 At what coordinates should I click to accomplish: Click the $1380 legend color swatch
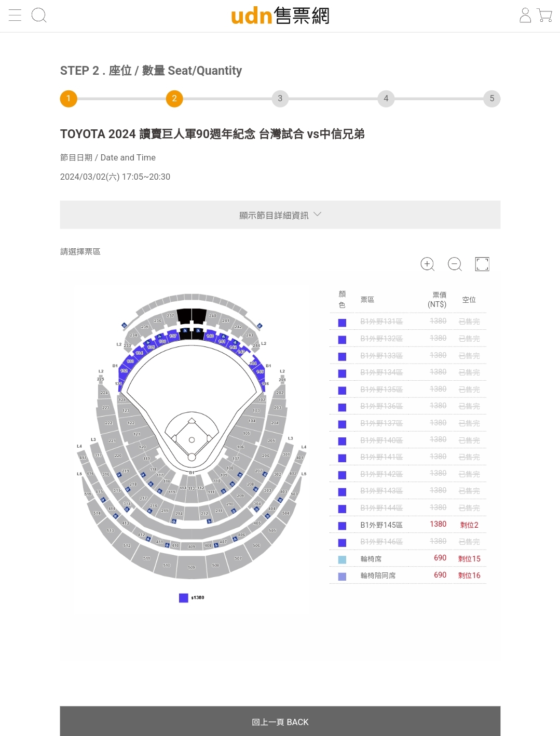(x=183, y=598)
